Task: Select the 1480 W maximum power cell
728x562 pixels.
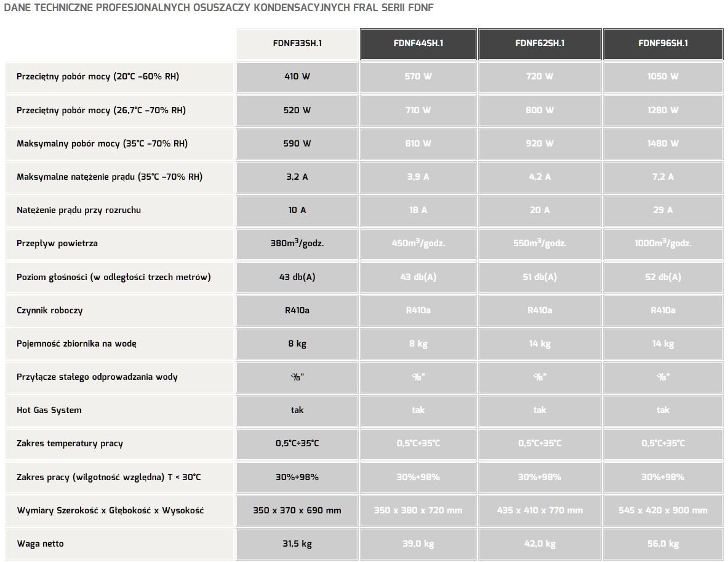Action: [663, 143]
